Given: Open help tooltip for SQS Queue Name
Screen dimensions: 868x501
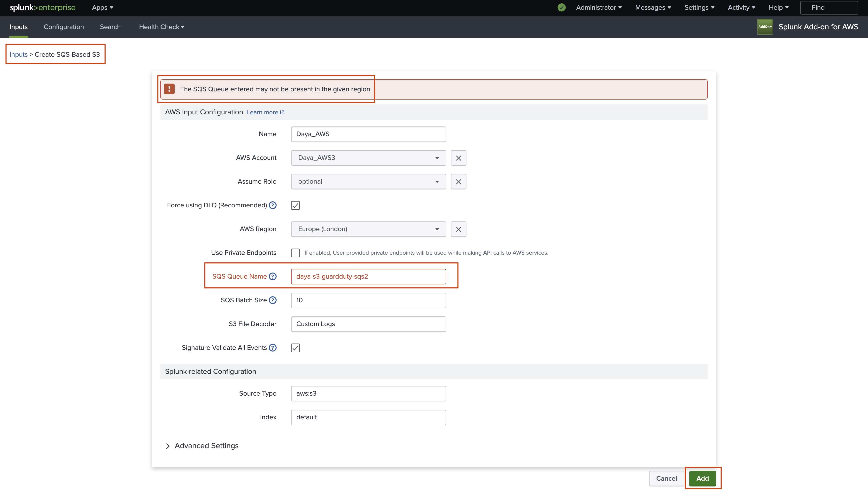Looking at the screenshot, I should click(x=273, y=276).
